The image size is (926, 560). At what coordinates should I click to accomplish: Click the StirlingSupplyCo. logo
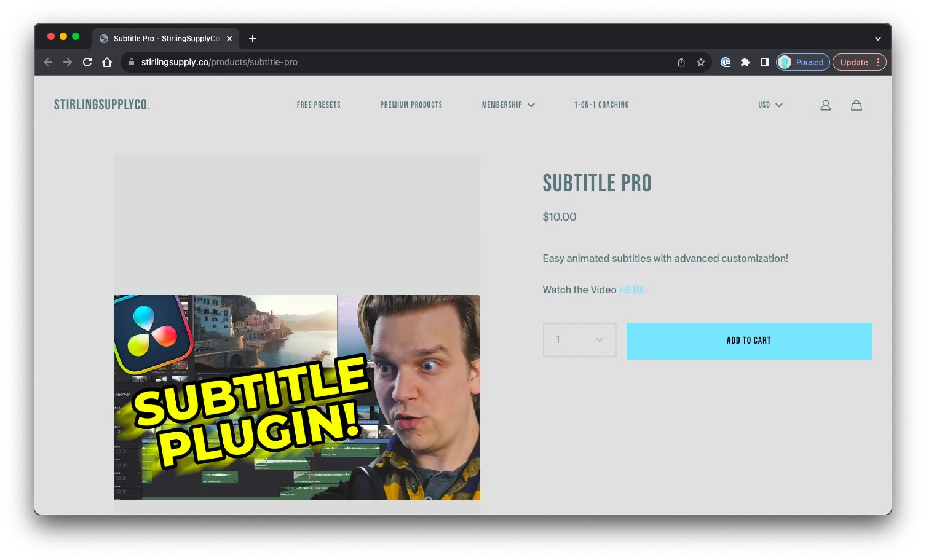tap(102, 105)
